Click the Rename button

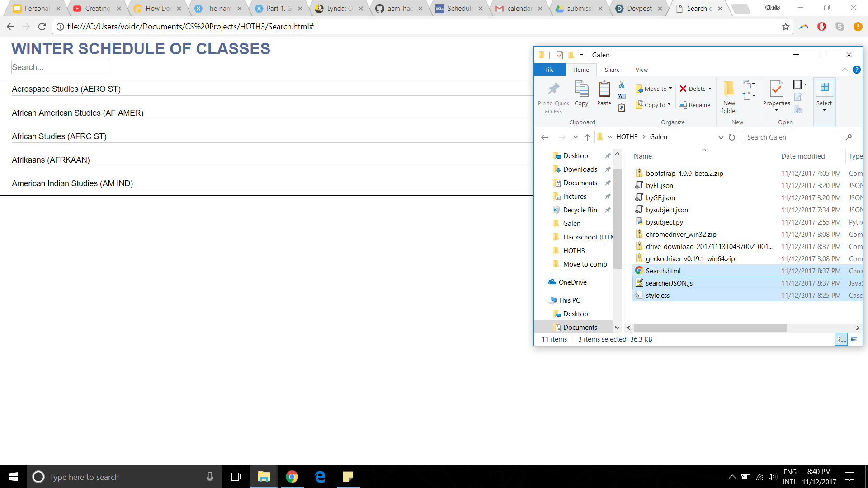pyautogui.click(x=695, y=105)
